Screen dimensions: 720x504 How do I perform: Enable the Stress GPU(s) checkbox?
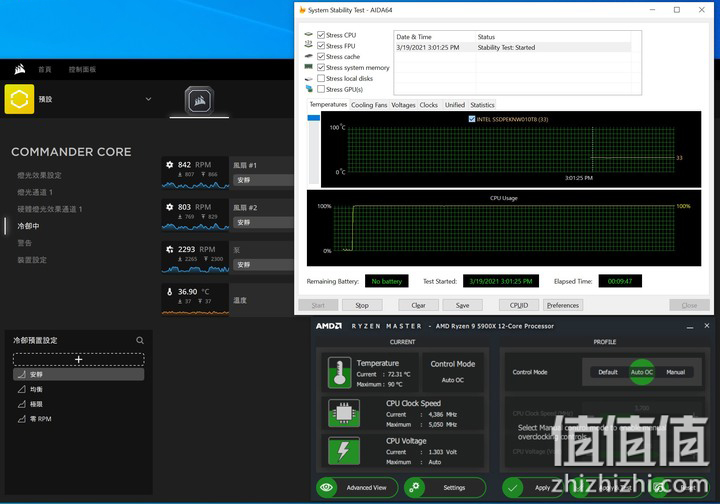tap(321, 89)
